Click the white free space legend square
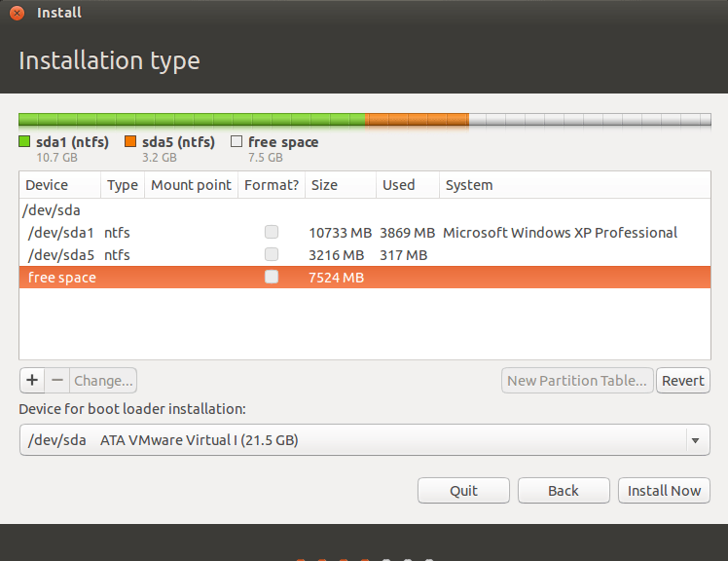728x561 pixels. pos(237,142)
